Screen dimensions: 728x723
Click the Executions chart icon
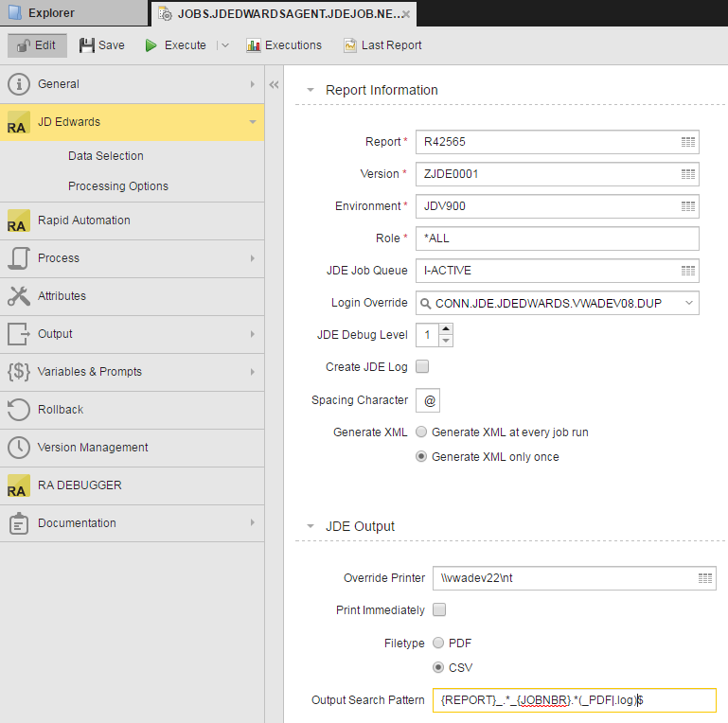[x=254, y=45]
